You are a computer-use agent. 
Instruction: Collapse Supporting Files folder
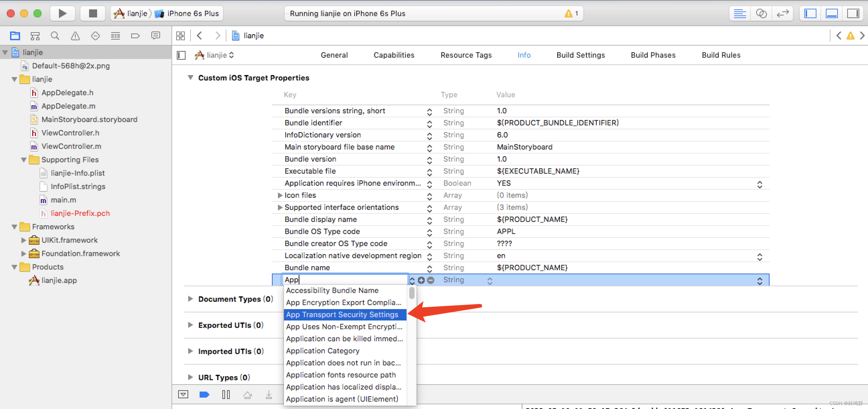(x=23, y=160)
